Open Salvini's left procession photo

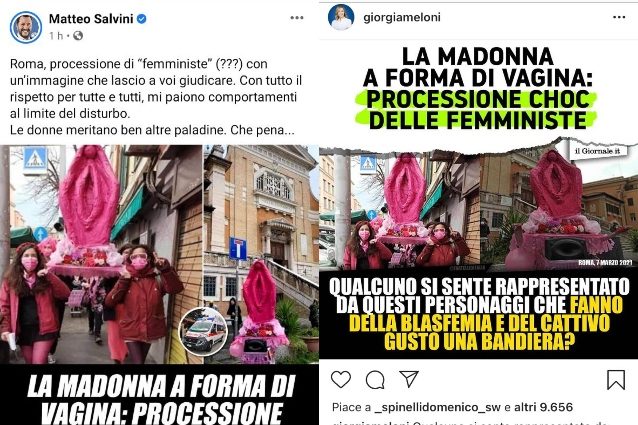pos(101,254)
